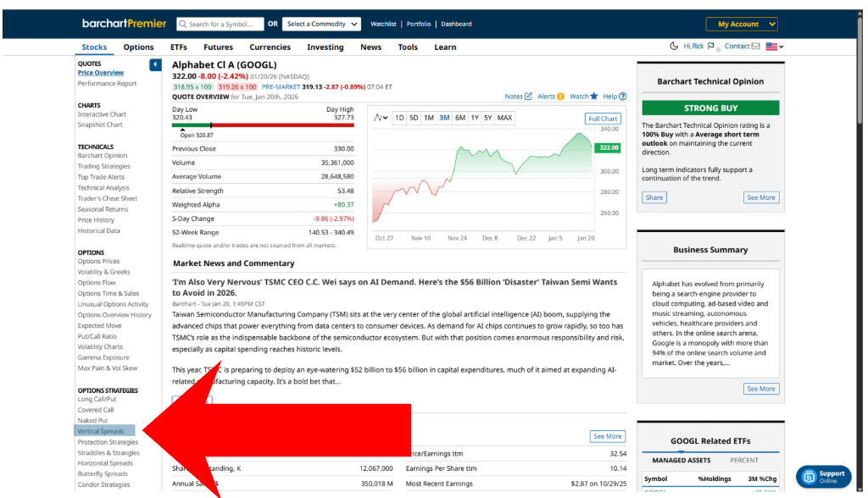This screenshot has width=868, height=498.
Task: Open the Tools main menu
Action: pyautogui.click(x=408, y=47)
